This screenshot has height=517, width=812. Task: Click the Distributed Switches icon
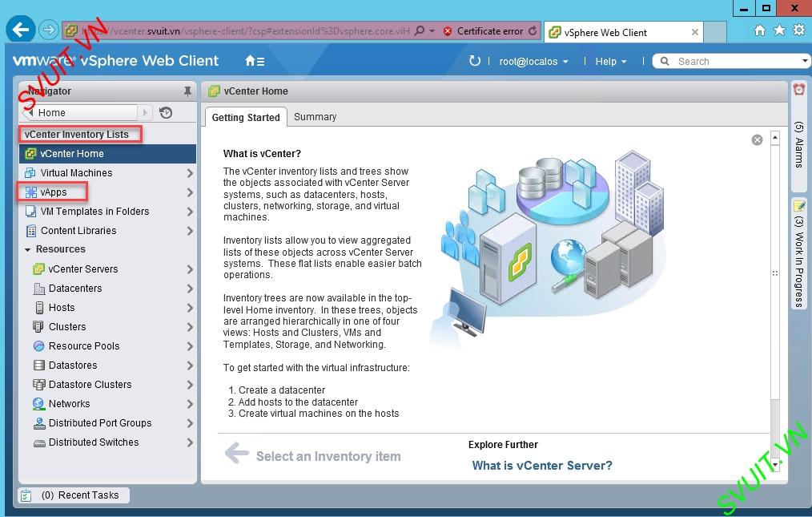pos(39,442)
